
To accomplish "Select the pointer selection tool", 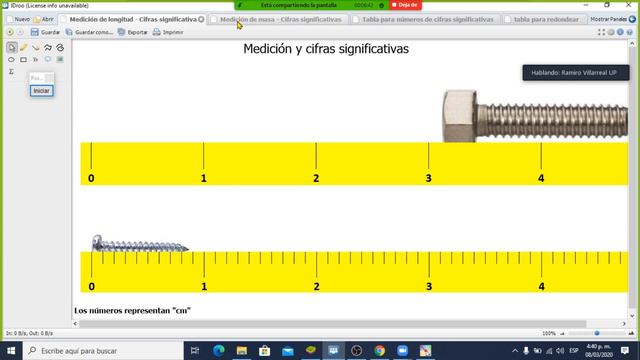I will [11, 48].
